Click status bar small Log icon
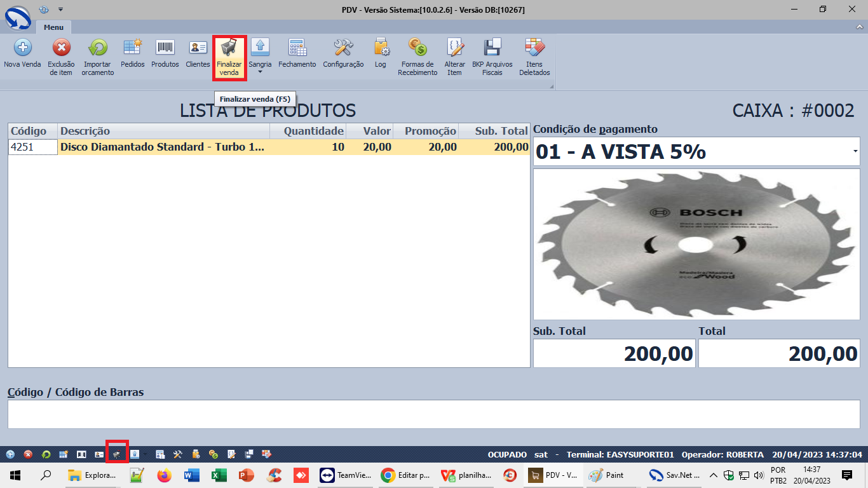Image resolution: width=868 pixels, height=488 pixels. pyautogui.click(x=196, y=454)
